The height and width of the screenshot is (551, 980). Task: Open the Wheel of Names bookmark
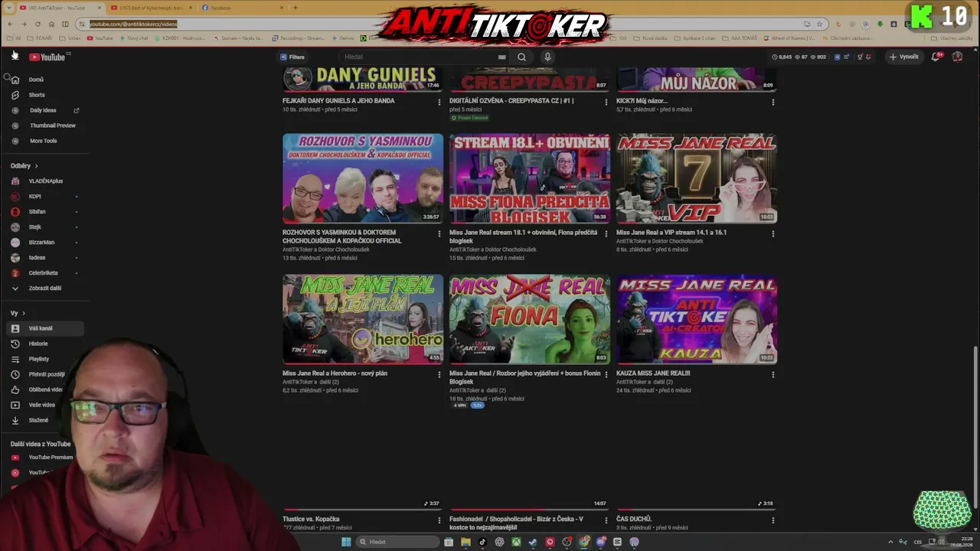pos(789,37)
